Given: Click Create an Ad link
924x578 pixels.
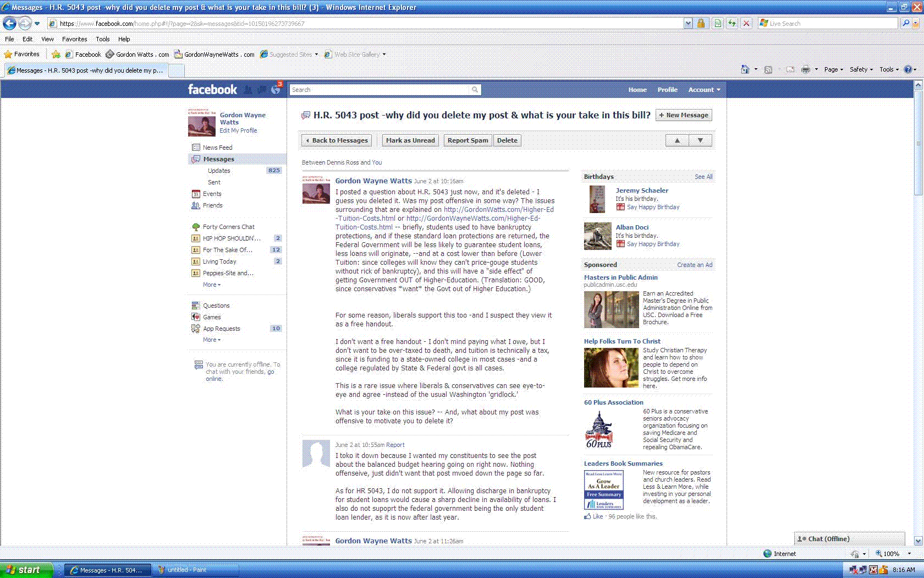Looking at the screenshot, I should [x=695, y=265].
